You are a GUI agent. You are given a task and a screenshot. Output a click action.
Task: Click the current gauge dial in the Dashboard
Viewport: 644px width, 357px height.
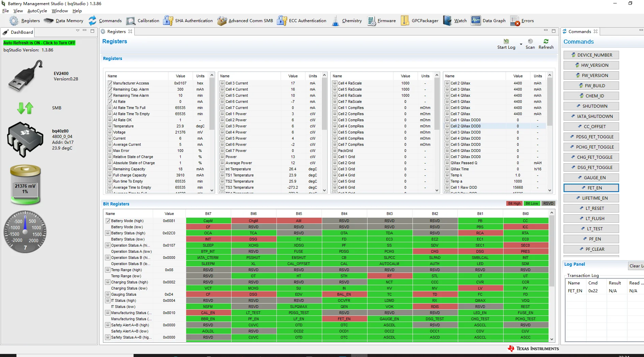pos(25,232)
